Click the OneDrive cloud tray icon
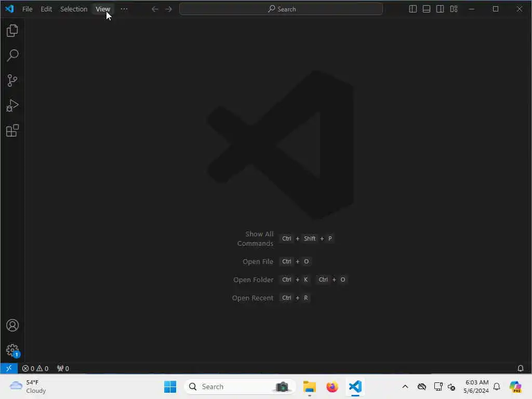 pos(422,387)
